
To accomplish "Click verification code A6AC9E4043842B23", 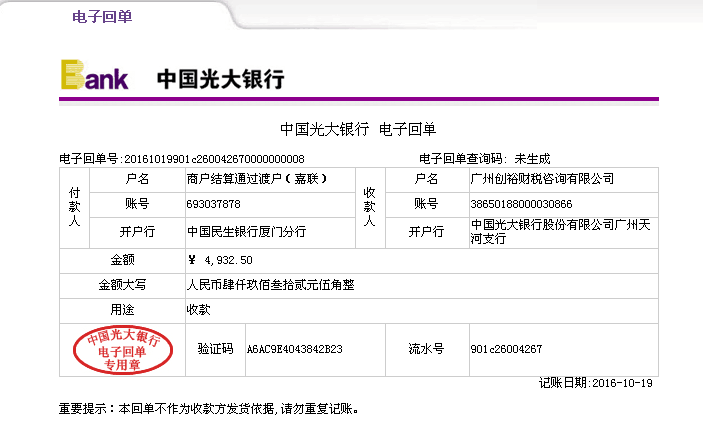I will 294,350.
